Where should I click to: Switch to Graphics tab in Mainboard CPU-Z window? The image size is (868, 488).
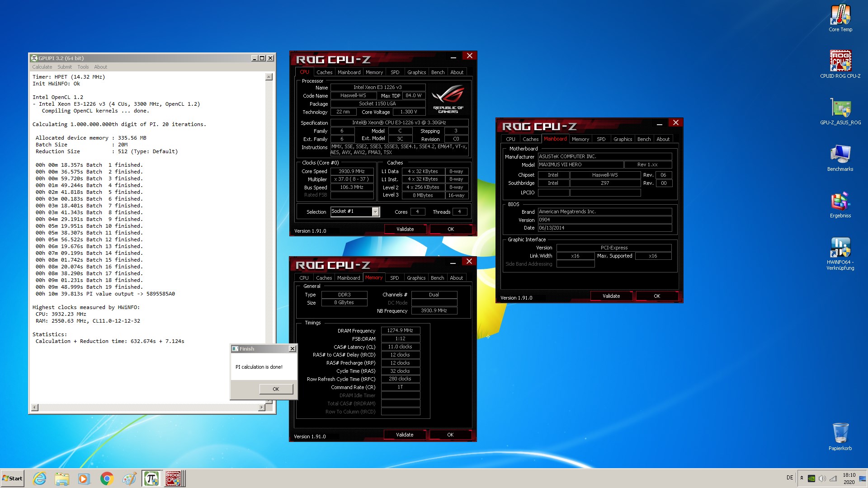(x=623, y=139)
